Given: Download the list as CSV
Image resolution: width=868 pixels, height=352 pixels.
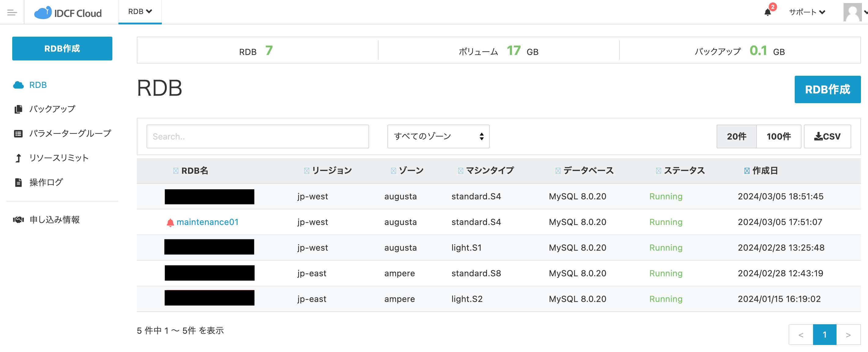Looking at the screenshot, I should pos(828,136).
